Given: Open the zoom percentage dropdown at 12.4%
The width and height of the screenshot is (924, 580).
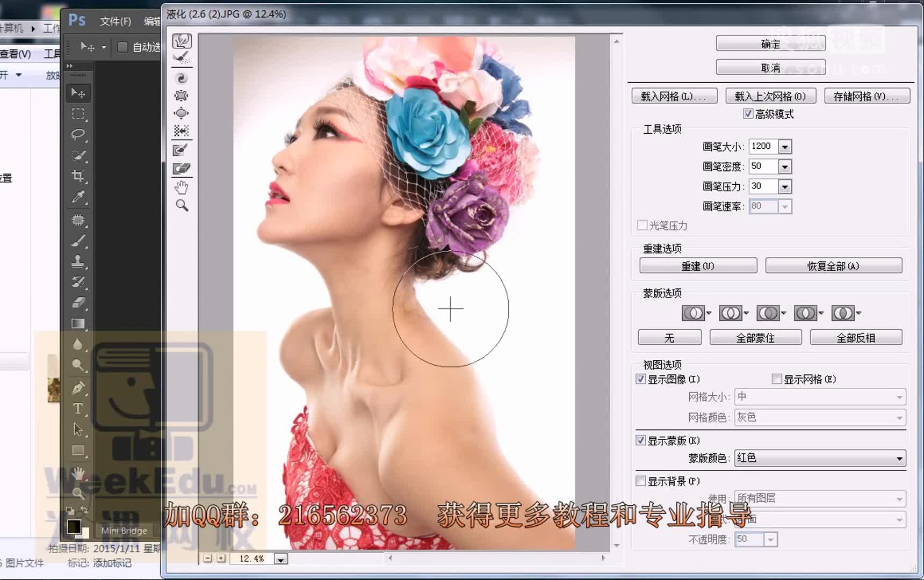Looking at the screenshot, I should click(280, 559).
